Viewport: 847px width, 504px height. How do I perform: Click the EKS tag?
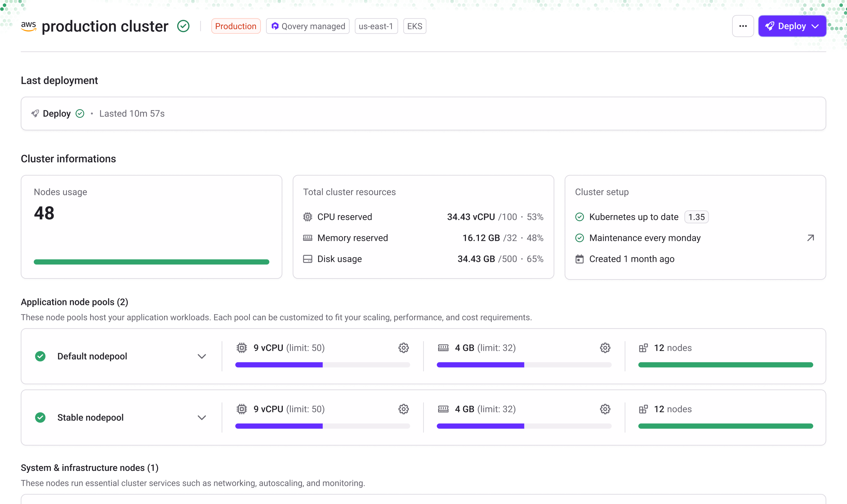(414, 26)
